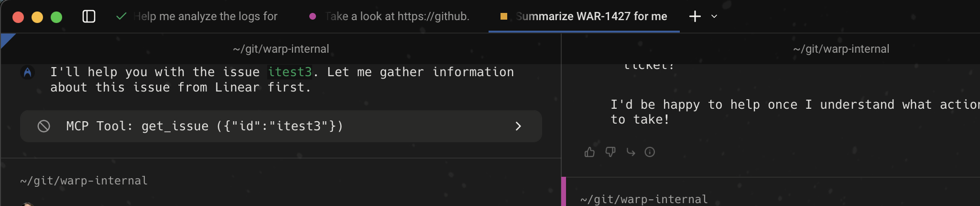Click the blue corner triangle in the left pane
The width and height of the screenshot is (980, 206).
[x=7, y=39]
